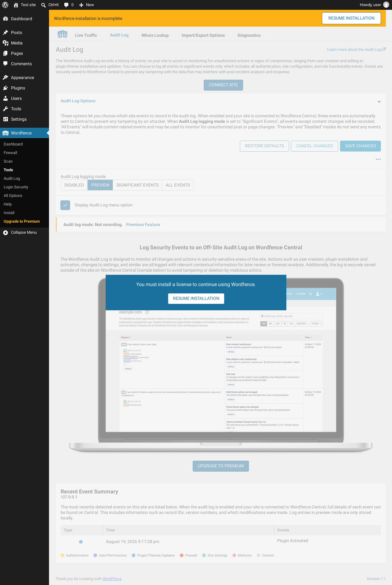
Task: Open the Install submenu item
Action: coord(9,213)
